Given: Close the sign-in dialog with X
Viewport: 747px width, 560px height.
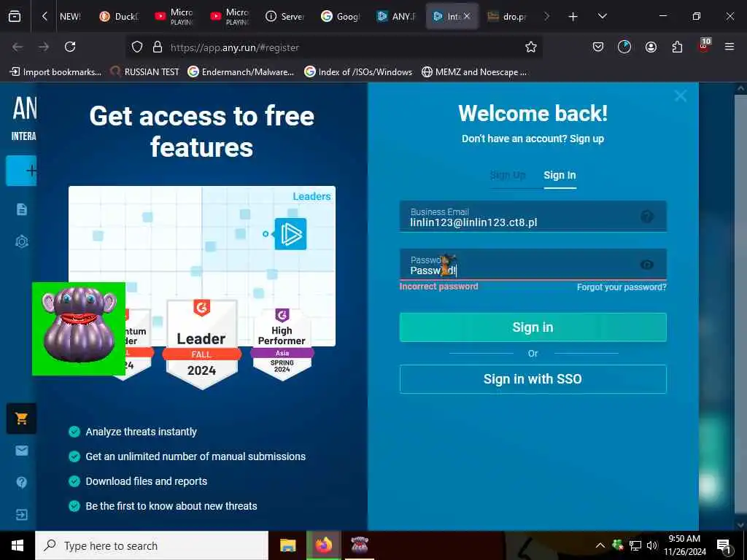Looking at the screenshot, I should coord(681,96).
